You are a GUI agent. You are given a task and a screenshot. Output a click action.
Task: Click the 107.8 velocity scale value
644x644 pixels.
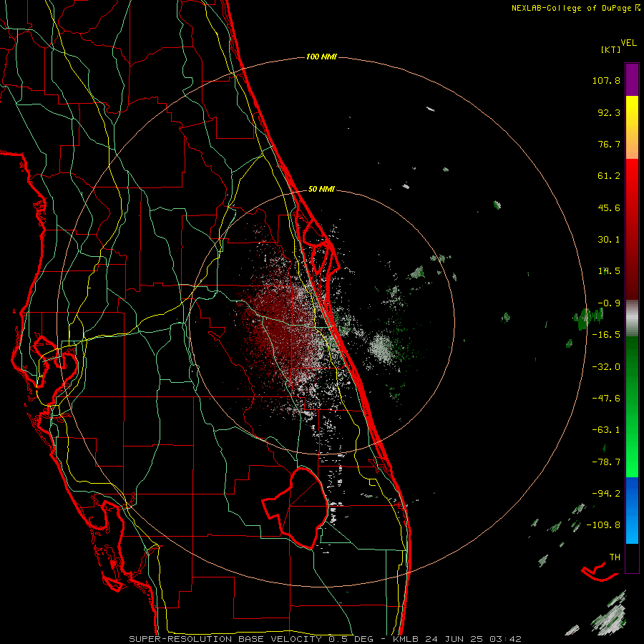point(606,80)
